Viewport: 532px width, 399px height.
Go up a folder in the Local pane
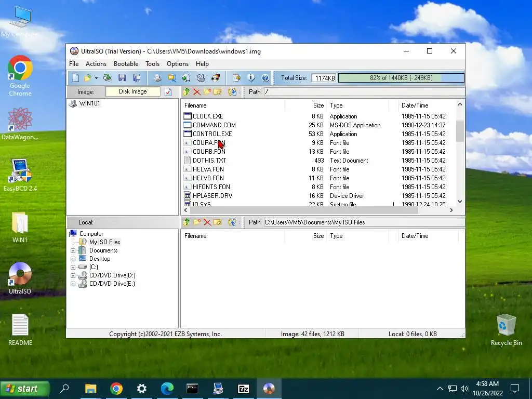point(187,222)
